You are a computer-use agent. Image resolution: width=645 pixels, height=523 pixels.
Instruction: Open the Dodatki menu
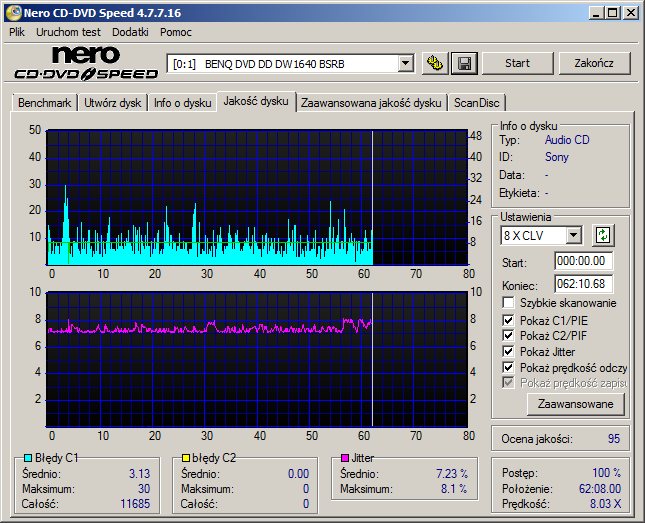pyautogui.click(x=130, y=32)
